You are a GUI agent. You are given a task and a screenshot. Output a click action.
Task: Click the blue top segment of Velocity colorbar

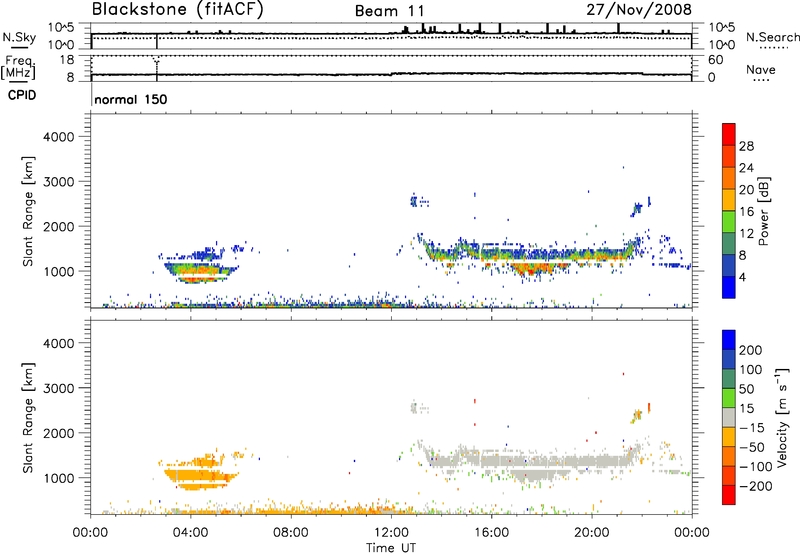coord(729,340)
